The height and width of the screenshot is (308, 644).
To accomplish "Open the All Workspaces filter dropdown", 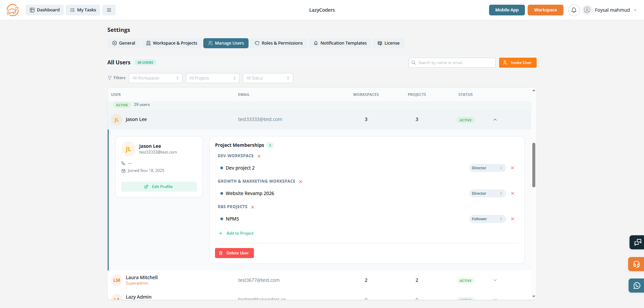I will (155, 78).
